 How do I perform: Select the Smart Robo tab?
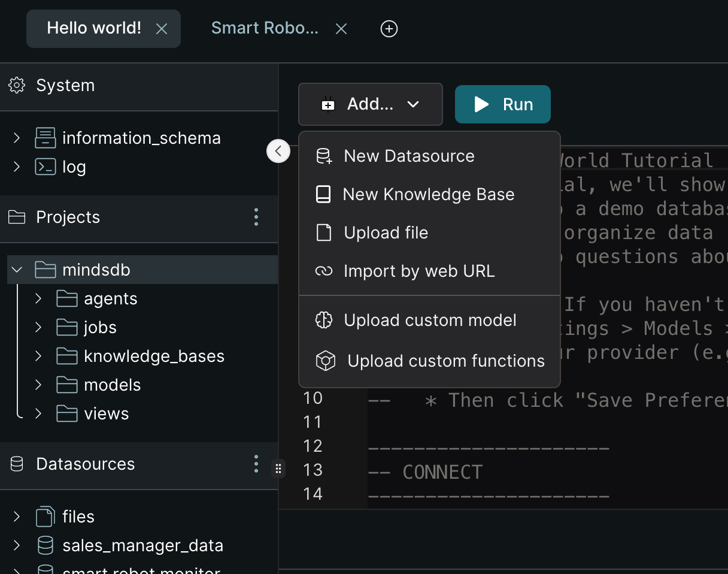coord(265,28)
